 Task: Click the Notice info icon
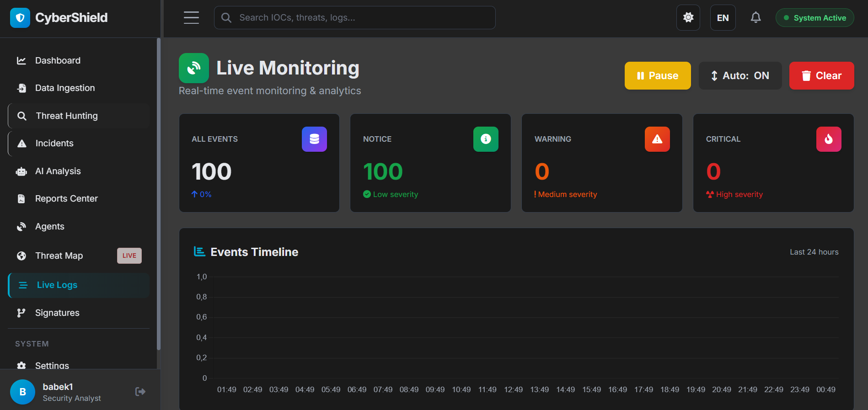coord(486,139)
